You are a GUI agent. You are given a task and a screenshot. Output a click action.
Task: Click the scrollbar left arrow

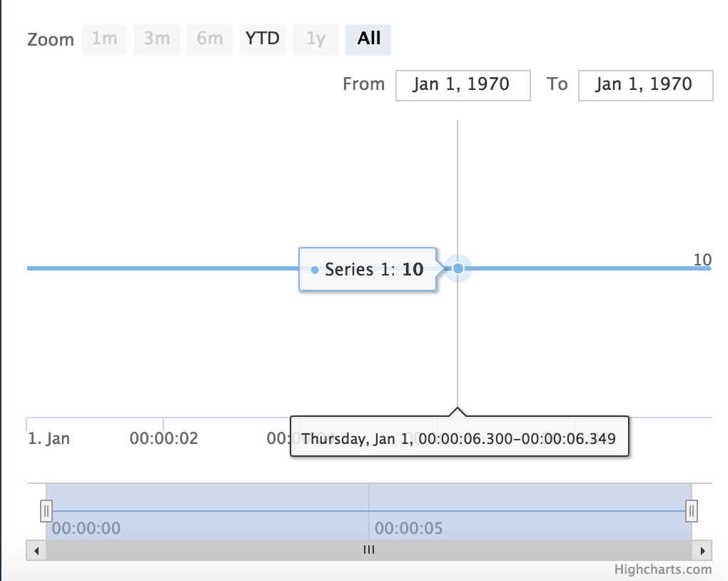tap(36, 550)
